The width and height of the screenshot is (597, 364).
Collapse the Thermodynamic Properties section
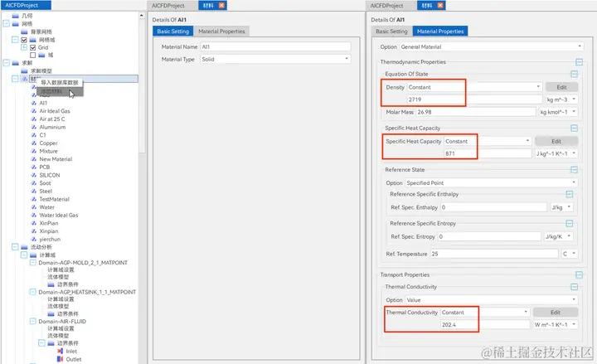(579, 62)
